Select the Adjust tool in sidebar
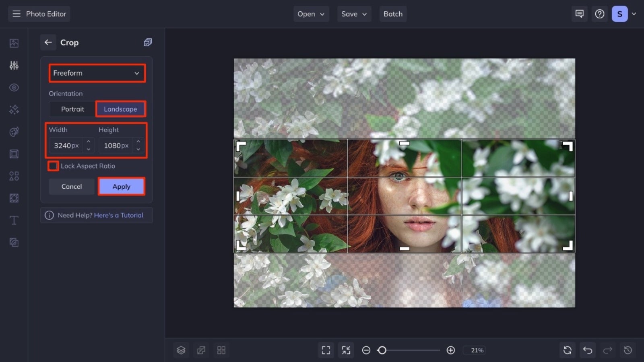This screenshot has width=644, height=362. point(14,65)
